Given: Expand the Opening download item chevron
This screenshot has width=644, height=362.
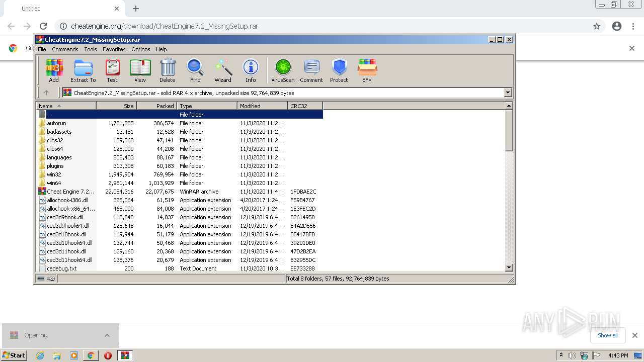Looking at the screenshot, I should tap(107, 335).
